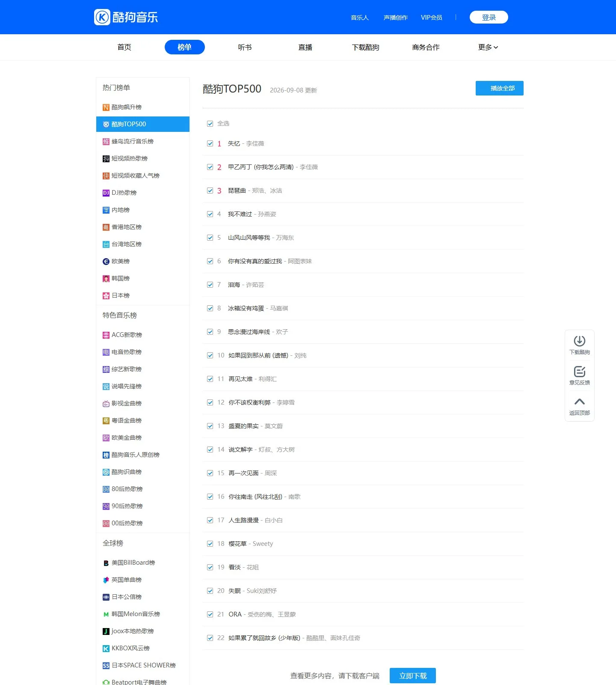Click the 短视频收藏人气榜 icon
The width and height of the screenshot is (616, 685).
(106, 176)
